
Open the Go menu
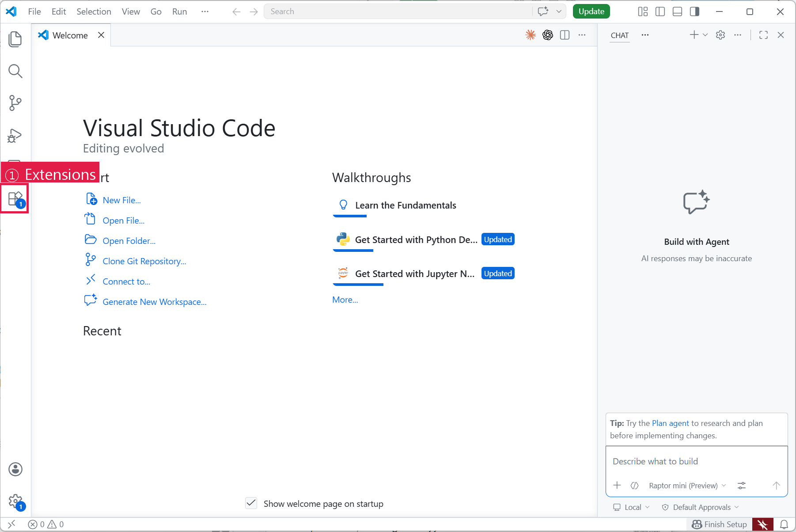[156, 11]
